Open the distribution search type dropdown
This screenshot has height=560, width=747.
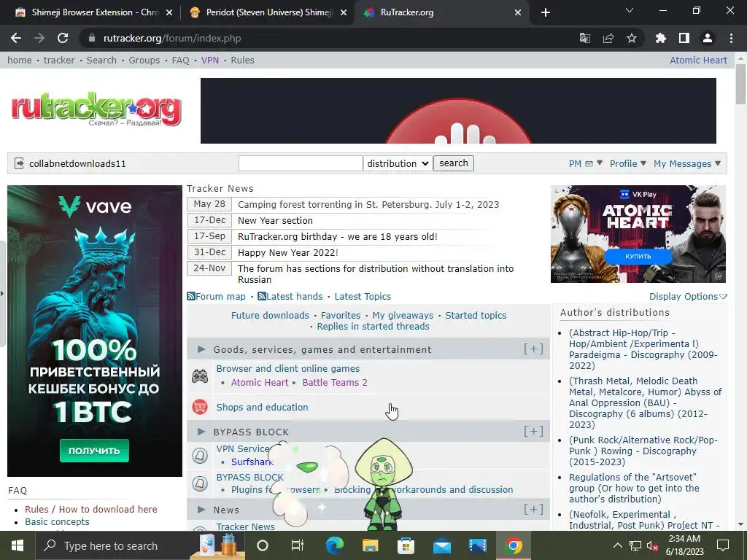click(398, 163)
